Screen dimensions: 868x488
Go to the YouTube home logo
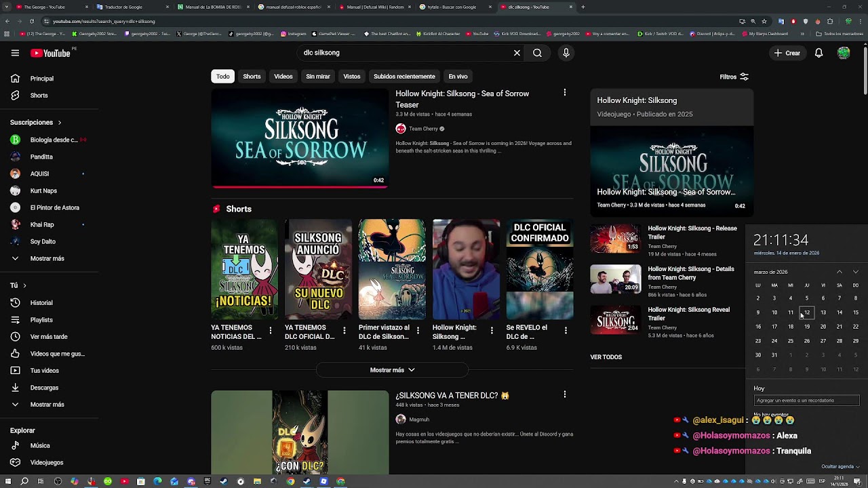(50, 53)
